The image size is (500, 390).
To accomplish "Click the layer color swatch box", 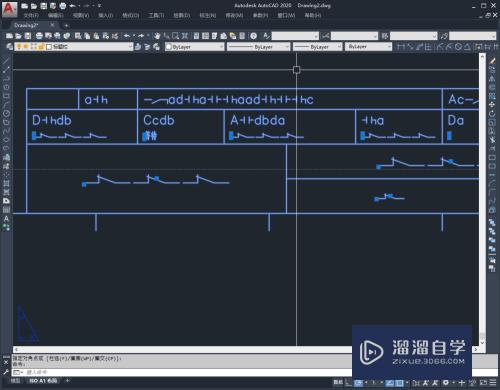I will [49, 47].
